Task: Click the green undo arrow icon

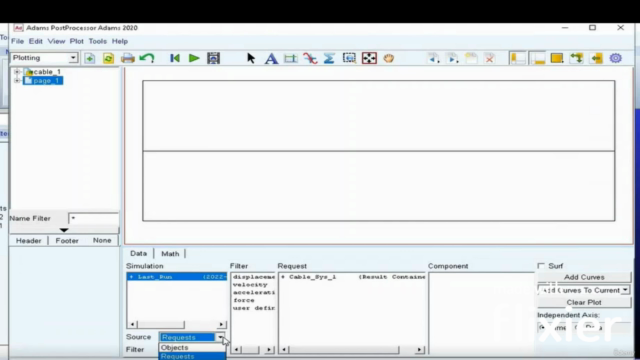Action: point(147,58)
